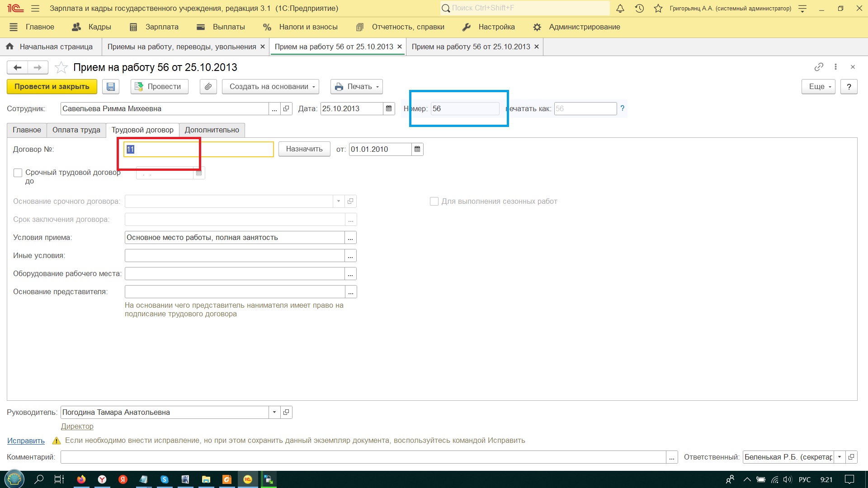Open calendar picker next to document date
The height and width of the screenshot is (488, 868).
(389, 108)
